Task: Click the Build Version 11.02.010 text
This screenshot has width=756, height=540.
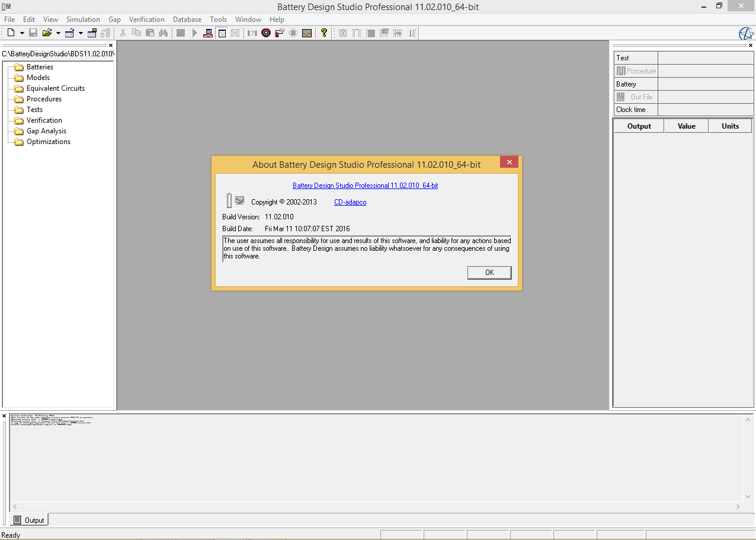Action: (279, 217)
